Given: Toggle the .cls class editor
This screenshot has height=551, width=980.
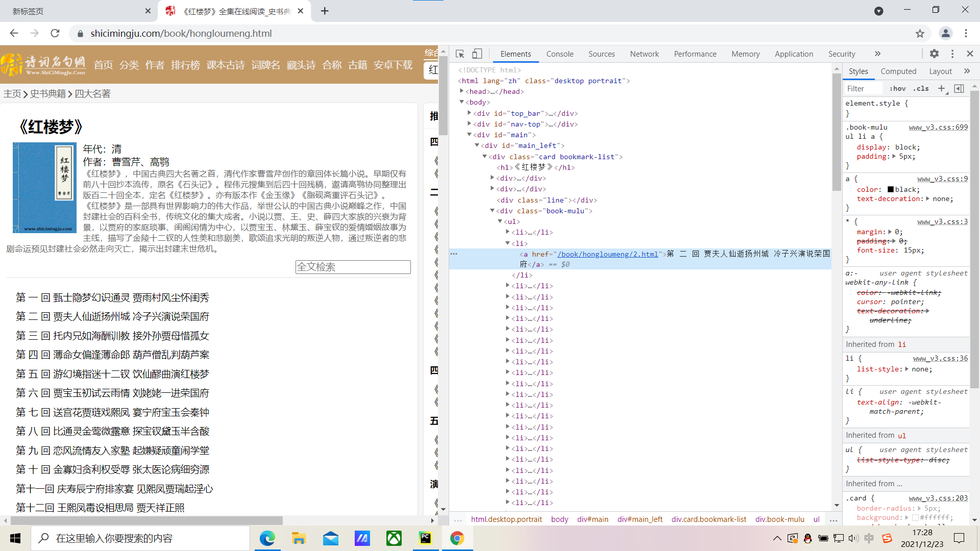Looking at the screenshot, I should click(921, 88).
